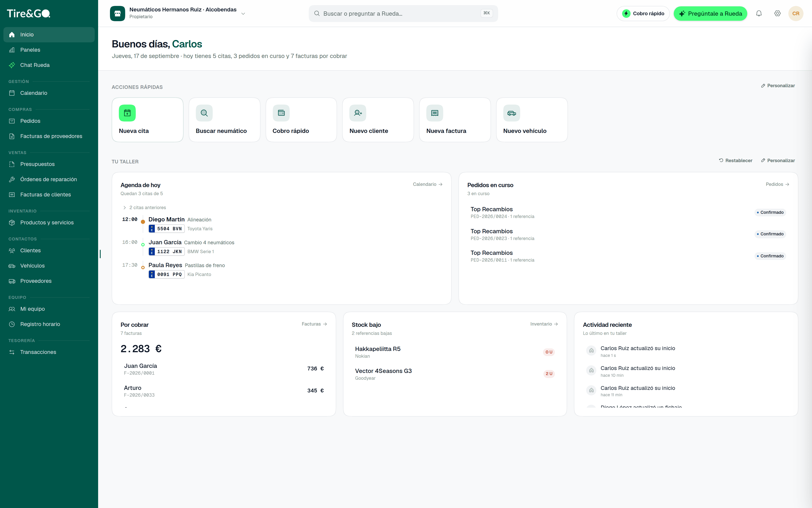Expand the workshop selector dropdown chevron

click(243, 14)
